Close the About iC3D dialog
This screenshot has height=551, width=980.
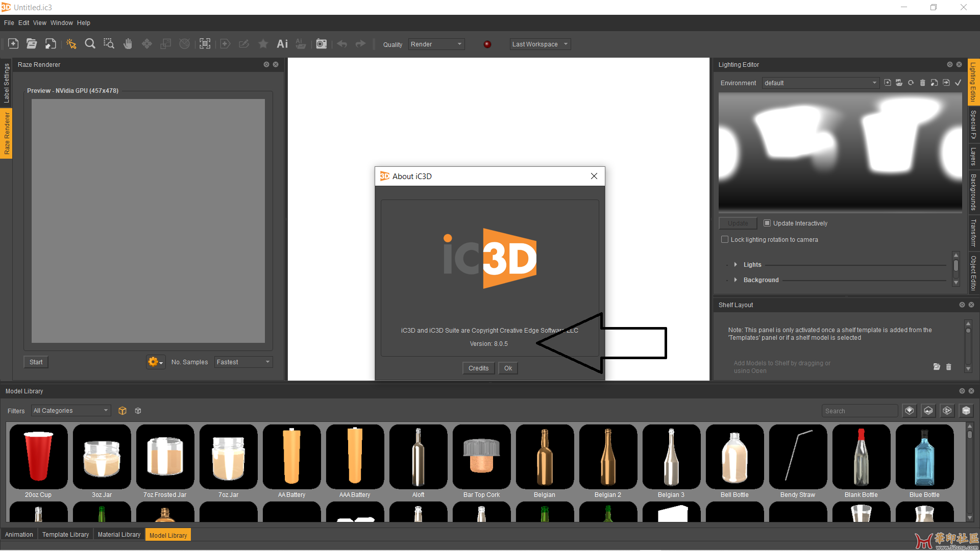click(x=594, y=176)
